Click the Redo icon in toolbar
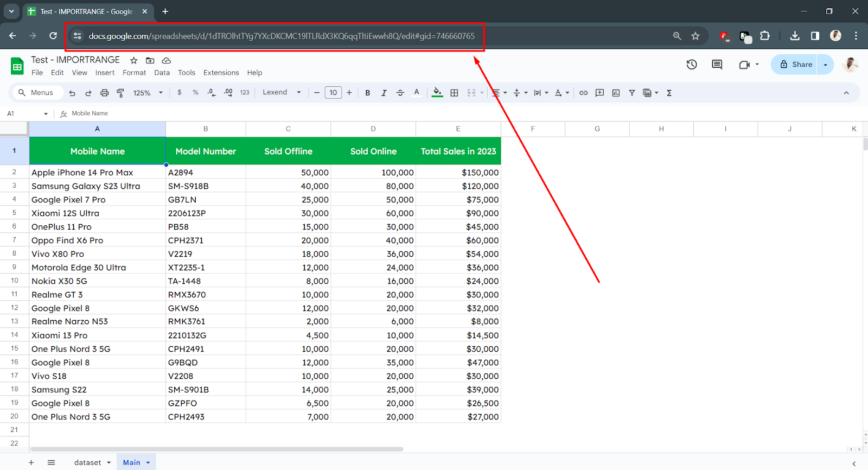The image size is (868, 470). (x=88, y=93)
